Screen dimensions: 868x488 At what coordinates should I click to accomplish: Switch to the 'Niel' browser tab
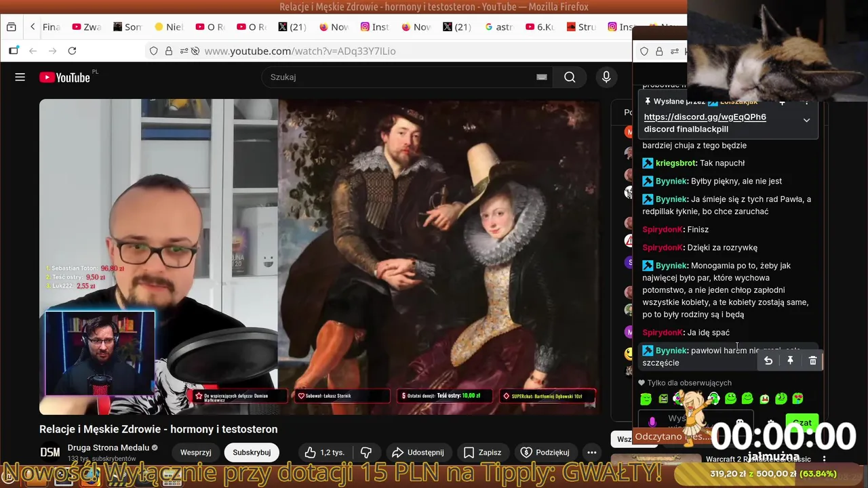tap(169, 27)
